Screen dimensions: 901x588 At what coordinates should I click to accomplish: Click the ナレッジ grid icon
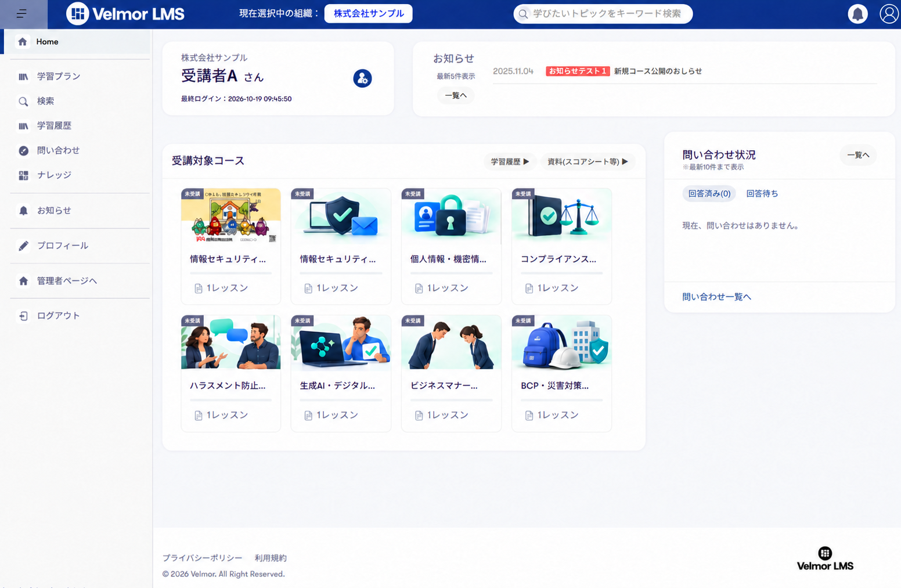(23, 175)
